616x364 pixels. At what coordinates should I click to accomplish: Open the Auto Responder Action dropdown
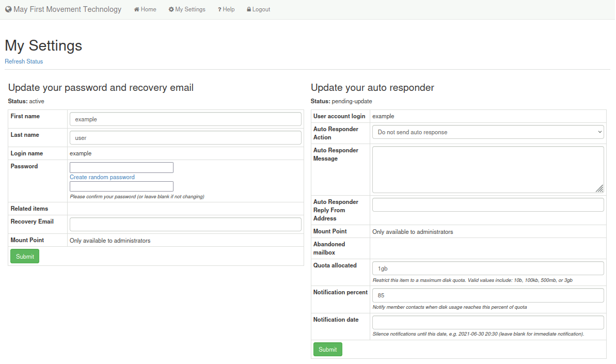(488, 132)
